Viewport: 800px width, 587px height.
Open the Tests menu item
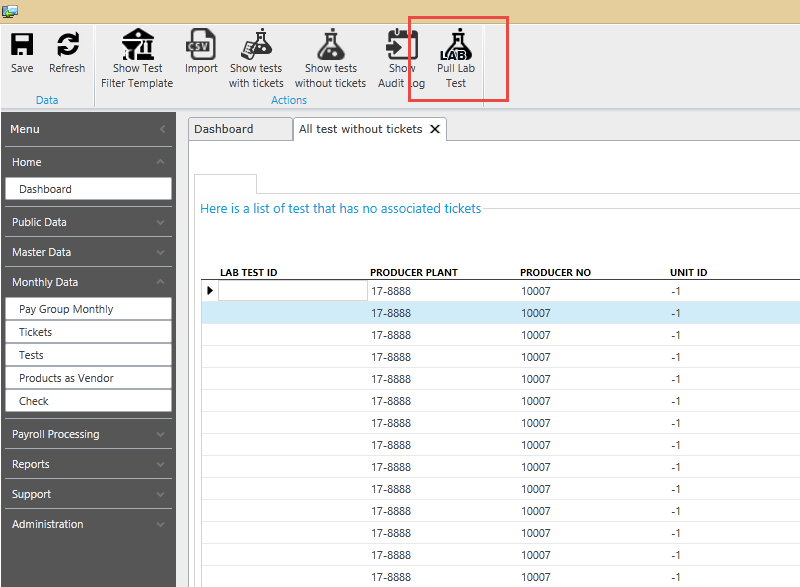[x=88, y=355]
